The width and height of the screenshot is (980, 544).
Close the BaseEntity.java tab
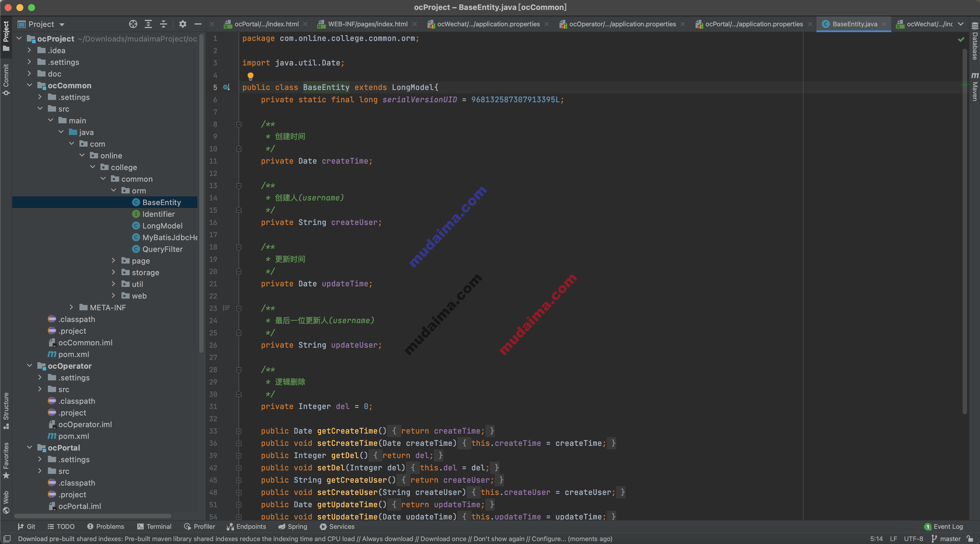(885, 24)
